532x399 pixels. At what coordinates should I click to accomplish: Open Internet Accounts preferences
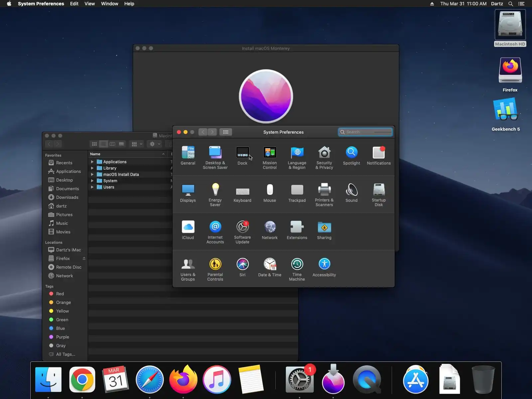pos(215,232)
